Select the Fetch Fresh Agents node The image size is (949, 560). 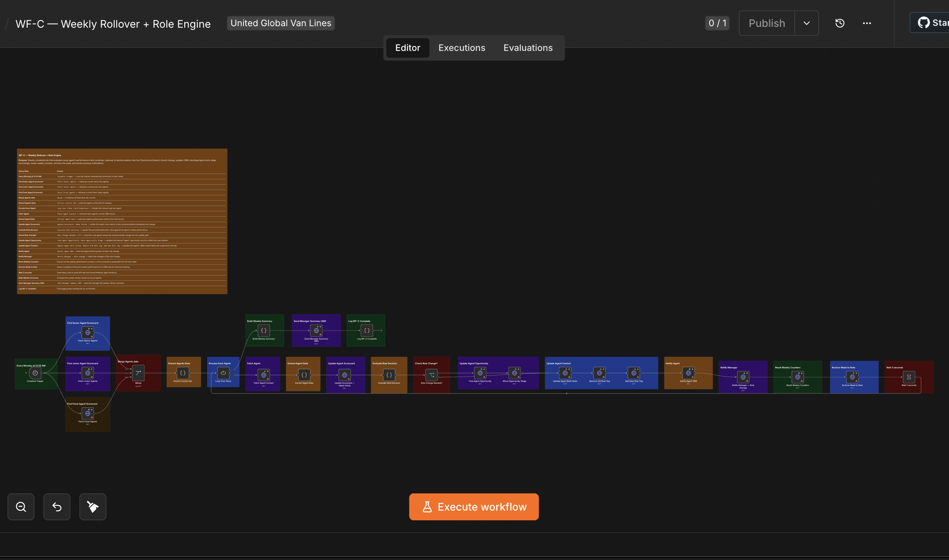[x=88, y=413]
